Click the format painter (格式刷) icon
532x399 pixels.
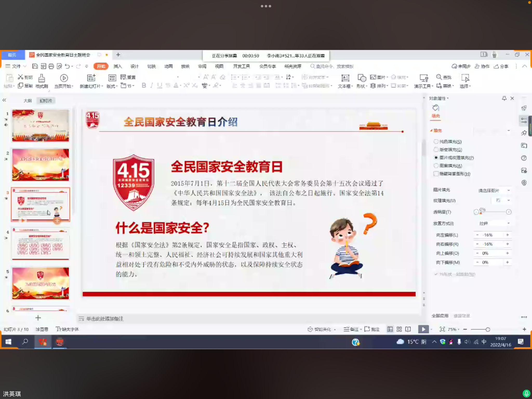pos(42,78)
